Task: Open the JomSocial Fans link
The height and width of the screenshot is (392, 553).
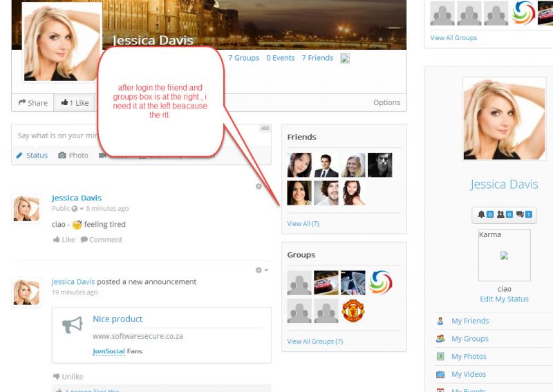Action: (x=118, y=351)
